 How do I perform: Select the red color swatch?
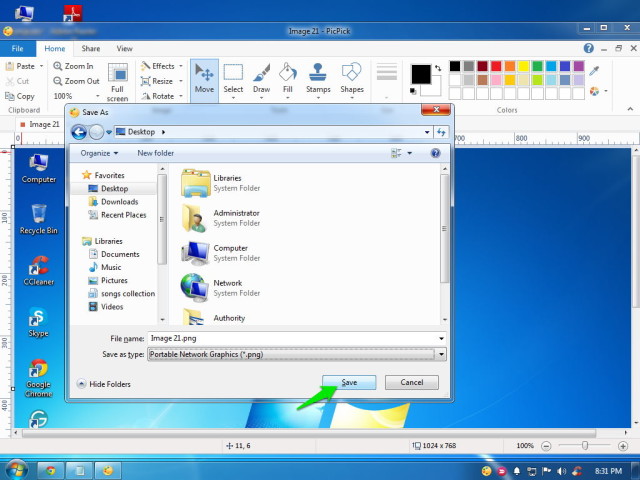coord(496,66)
